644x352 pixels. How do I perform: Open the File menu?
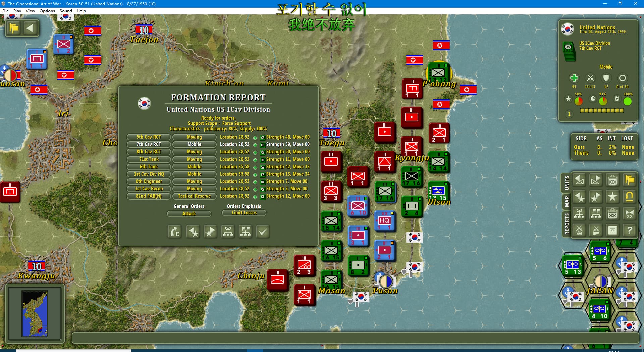[5, 11]
